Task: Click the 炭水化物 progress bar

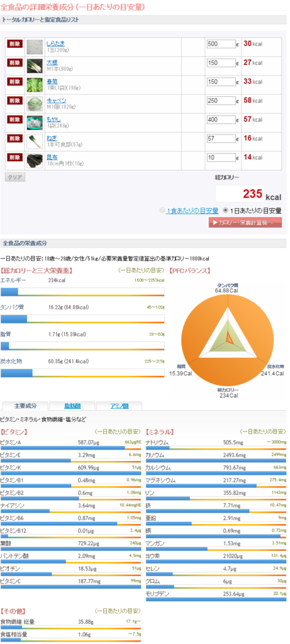Action: 82,373
